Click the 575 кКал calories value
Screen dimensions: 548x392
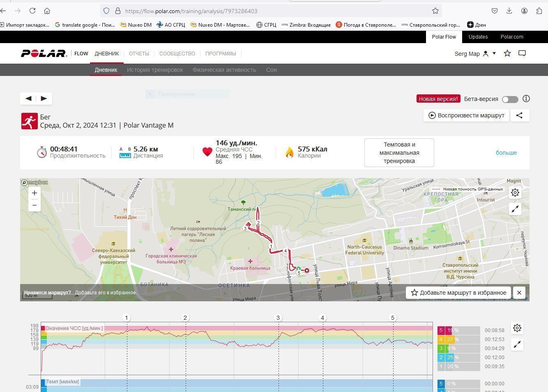point(312,149)
